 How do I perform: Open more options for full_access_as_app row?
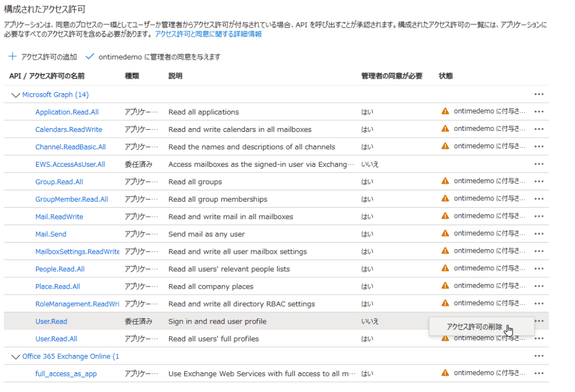(x=539, y=373)
